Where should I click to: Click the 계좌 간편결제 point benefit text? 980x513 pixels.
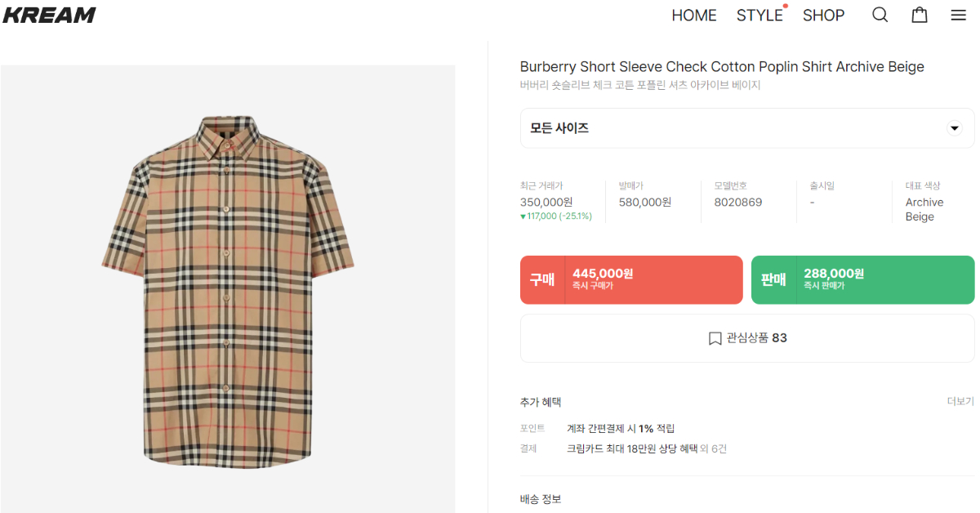click(621, 428)
